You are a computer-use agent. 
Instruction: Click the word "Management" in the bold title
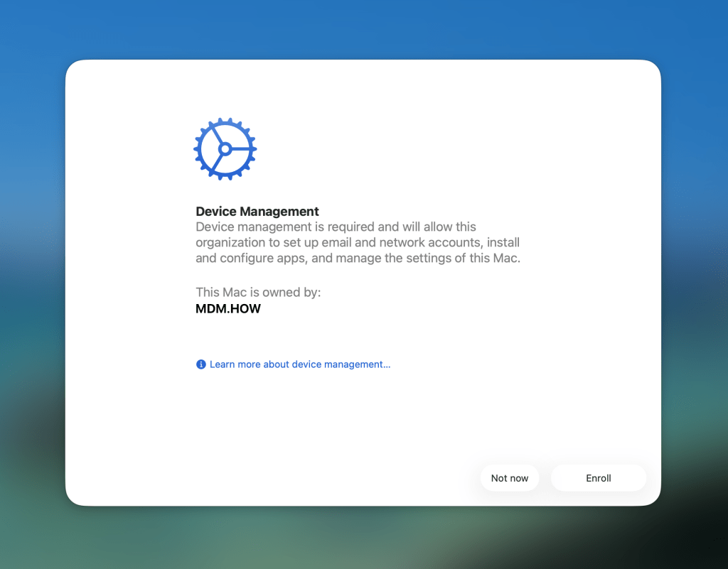[x=279, y=212]
